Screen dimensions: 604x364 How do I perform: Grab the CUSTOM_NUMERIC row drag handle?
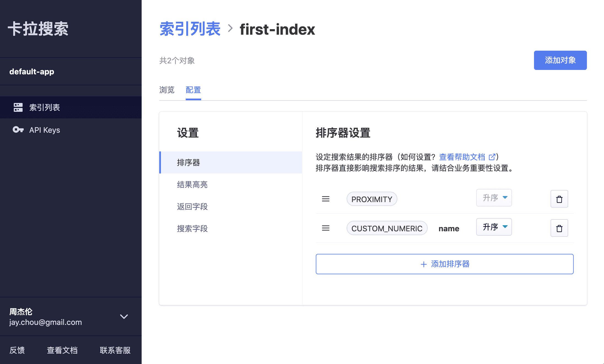tap(326, 228)
